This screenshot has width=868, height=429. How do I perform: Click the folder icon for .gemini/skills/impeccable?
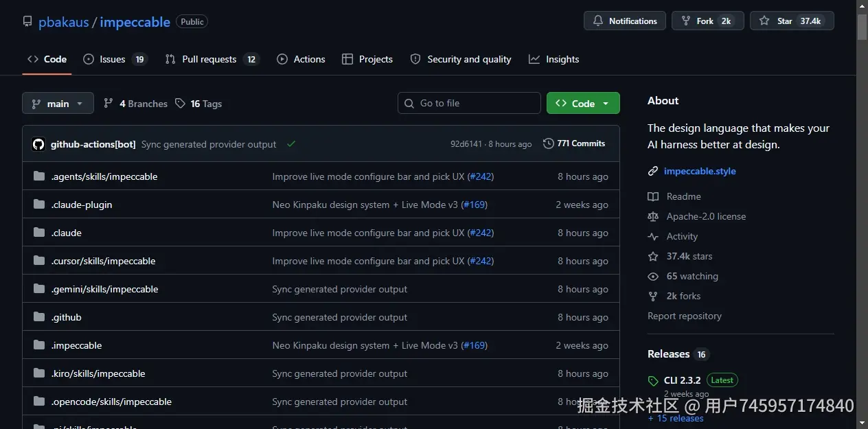(39, 289)
